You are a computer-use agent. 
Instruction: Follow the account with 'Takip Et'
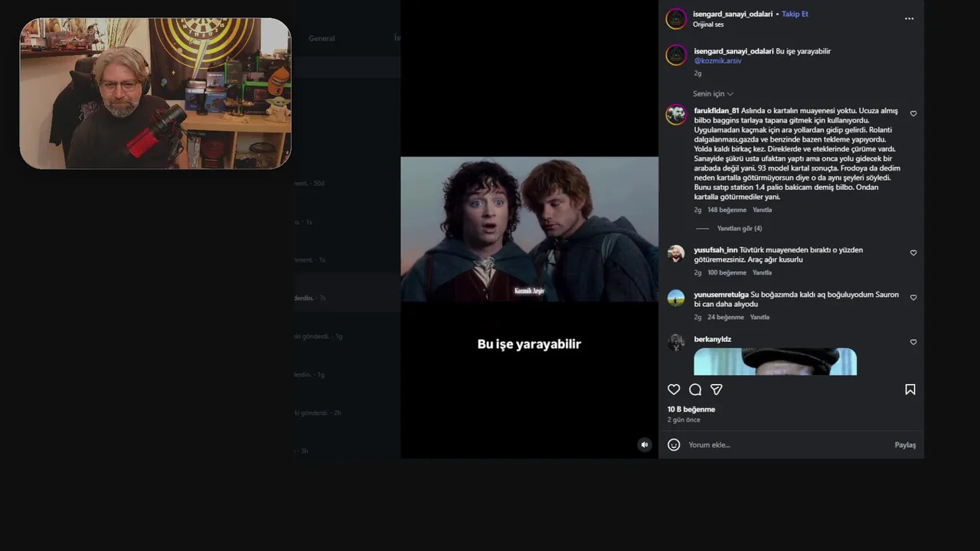[x=795, y=14]
